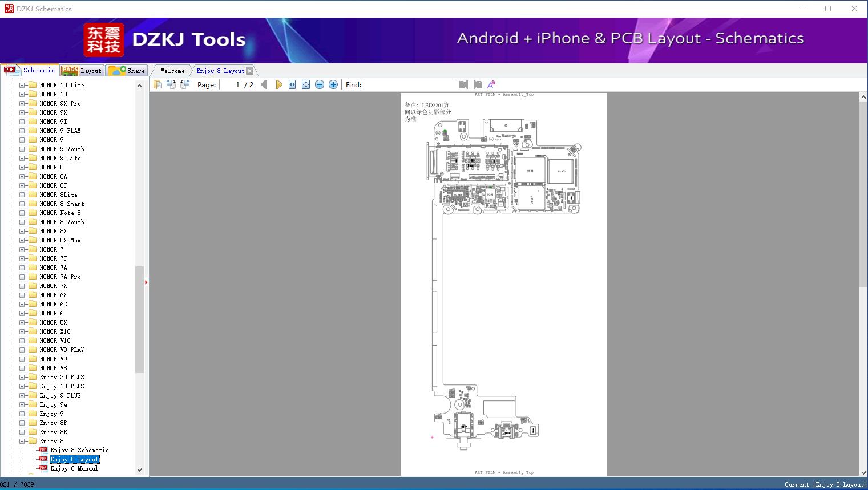Collapse the Enjoy 8 folder
868x490 pixels.
[22, 441]
